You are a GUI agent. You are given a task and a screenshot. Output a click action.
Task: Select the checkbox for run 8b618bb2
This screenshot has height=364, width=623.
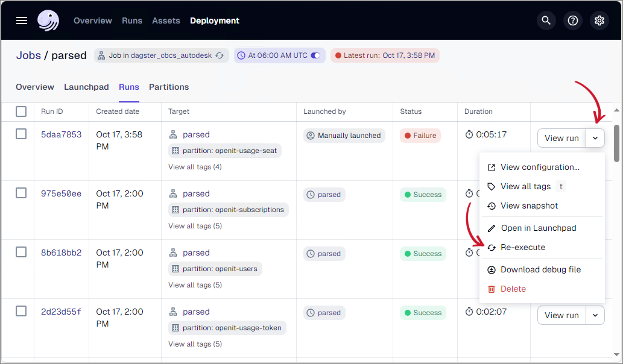(21, 252)
